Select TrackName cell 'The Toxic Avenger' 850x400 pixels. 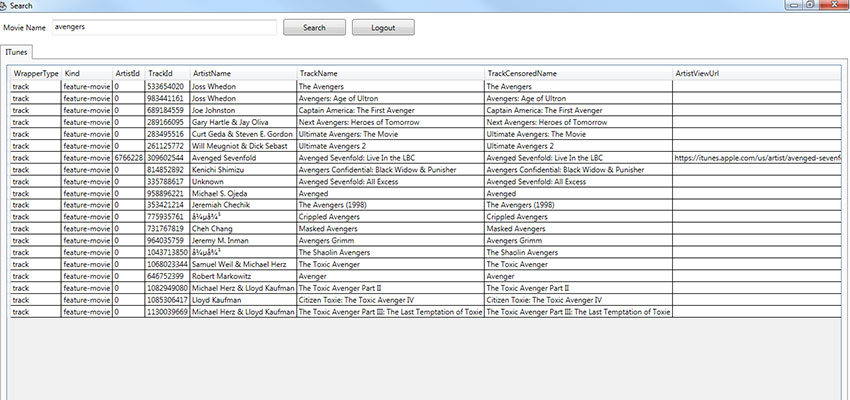390,264
